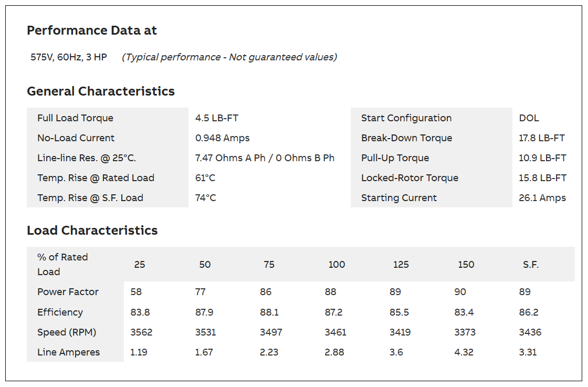Viewport: 588px width, 387px height.
Task: Select the Break-Down Torque label
Action: pyautogui.click(x=406, y=138)
